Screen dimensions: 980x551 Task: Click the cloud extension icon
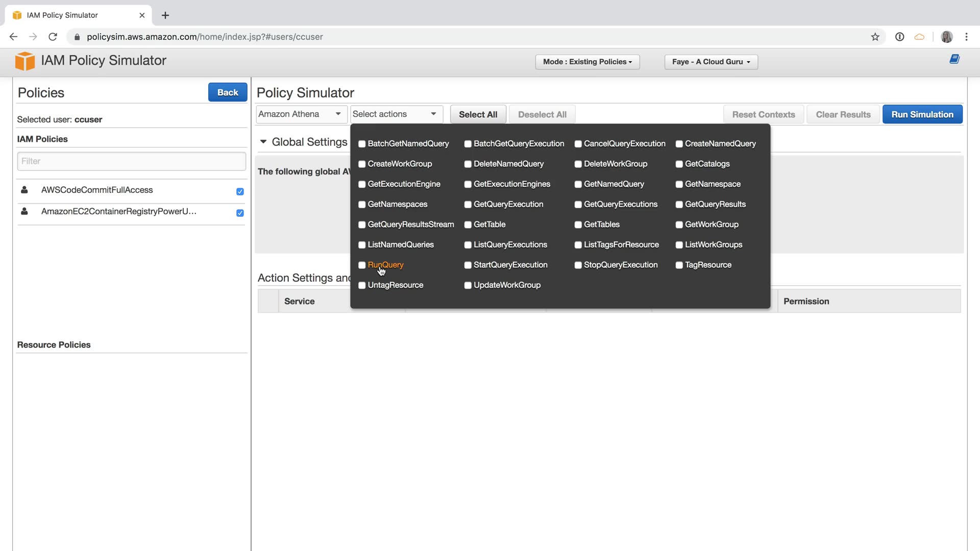[x=919, y=37]
